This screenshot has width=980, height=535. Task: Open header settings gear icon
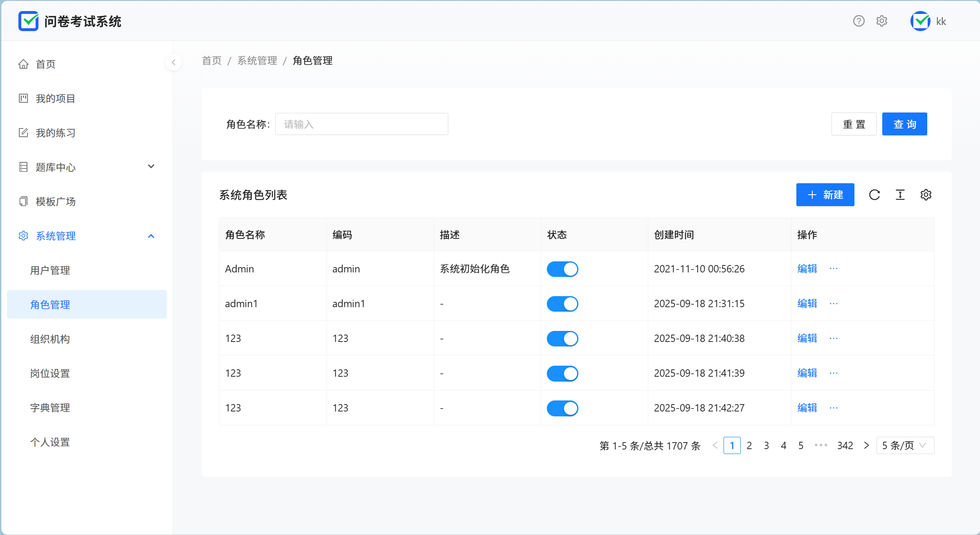tap(882, 21)
